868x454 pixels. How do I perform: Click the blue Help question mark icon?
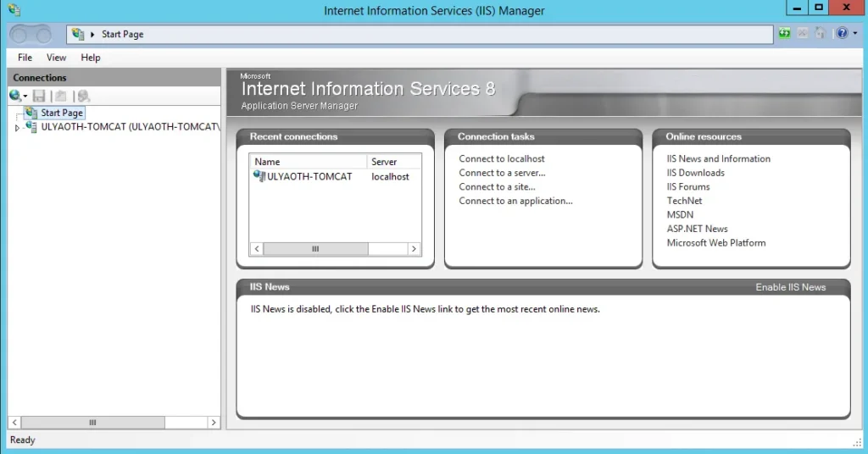pos(840,34)
